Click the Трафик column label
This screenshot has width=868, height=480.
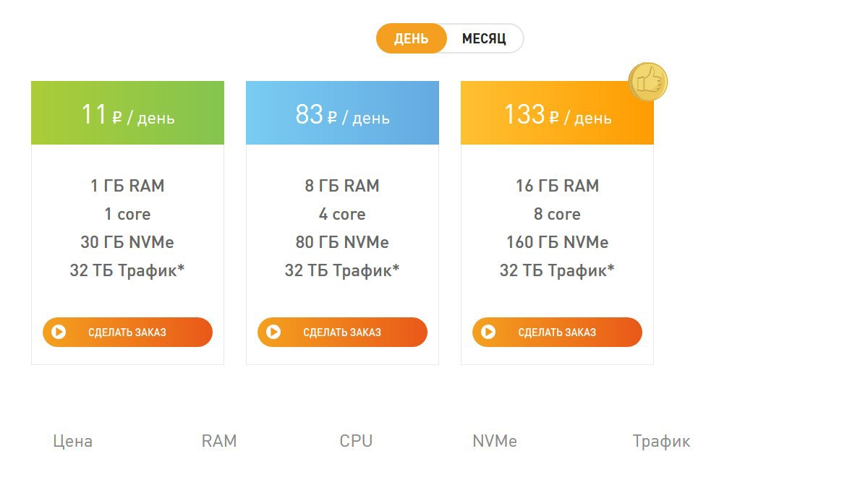[661, 441]
